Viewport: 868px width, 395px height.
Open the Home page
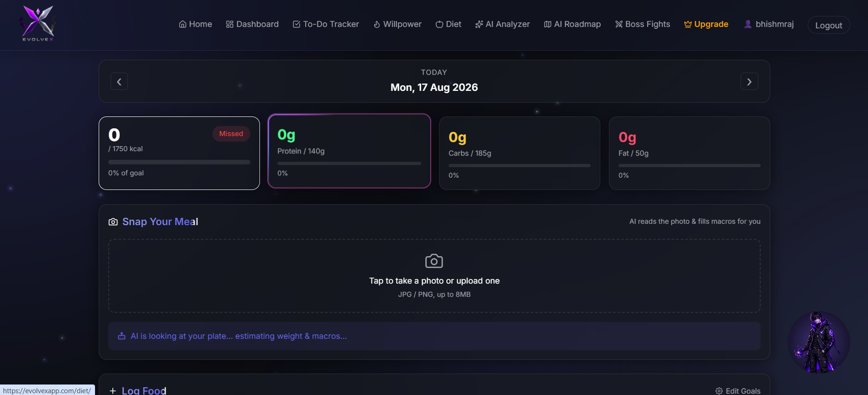(x=195, y=24)
